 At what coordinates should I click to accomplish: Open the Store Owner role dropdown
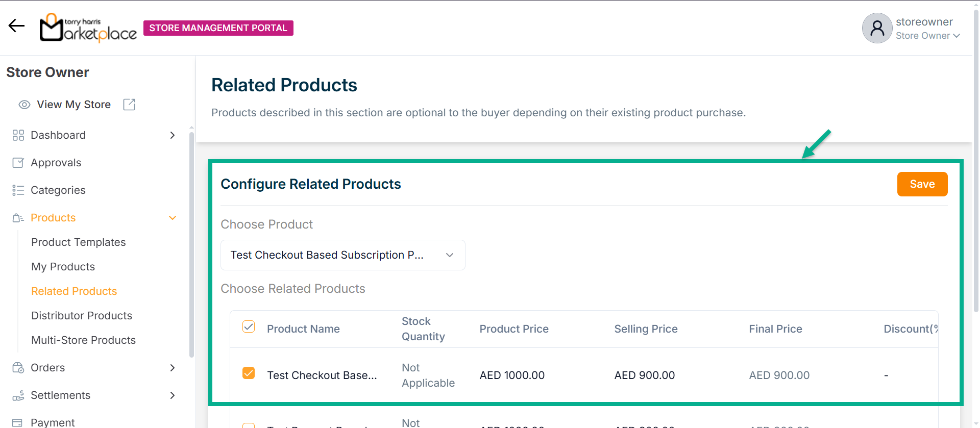[x=928, y=36]
